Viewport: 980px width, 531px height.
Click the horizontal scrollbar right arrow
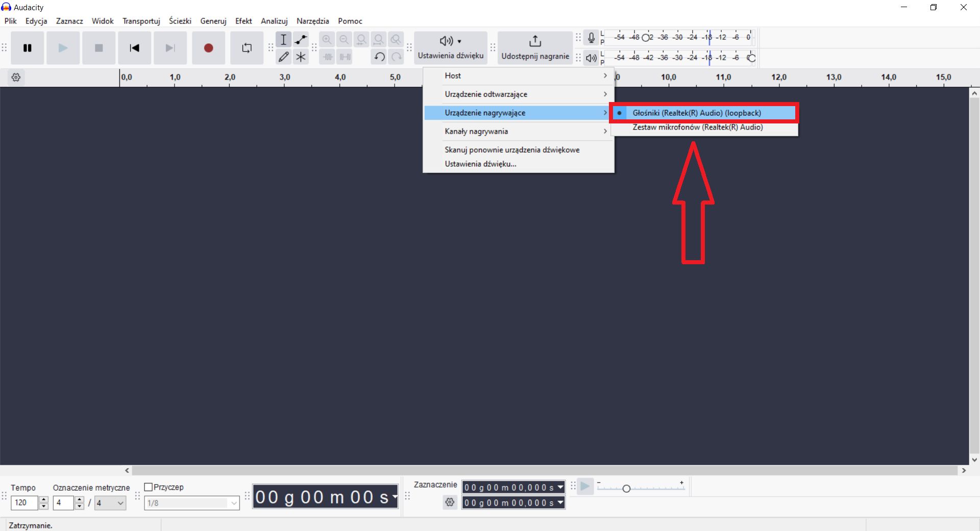[x=964, y=470]
